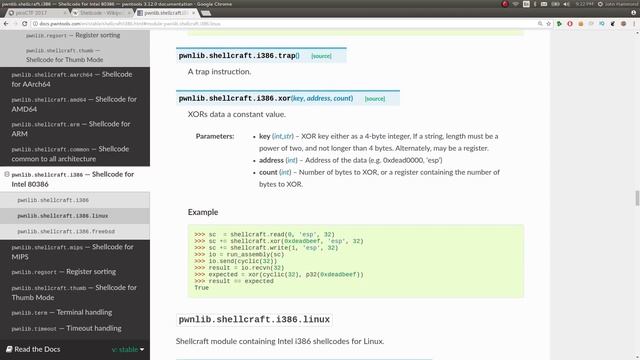Screen dimensions: 640x360
Task: Click the int,str type link for key
Action: (282, 136)
